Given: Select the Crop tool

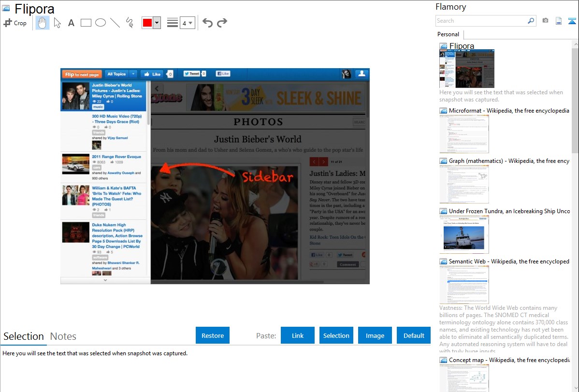Looking at the screenshot, I should [x=15, y=23].
